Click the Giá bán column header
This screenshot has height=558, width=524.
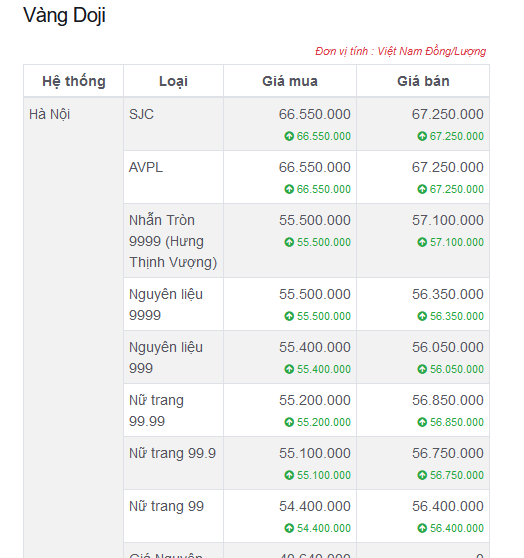tap(423, 81)
